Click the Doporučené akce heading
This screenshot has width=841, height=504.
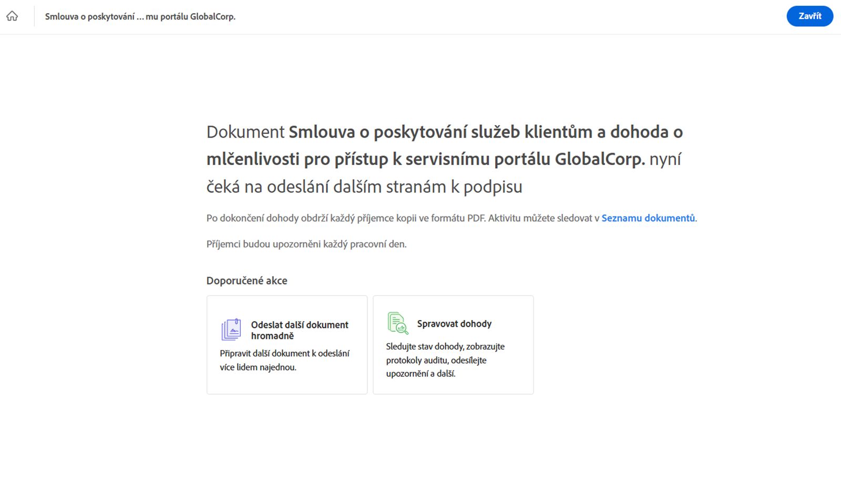click(247, 281)
